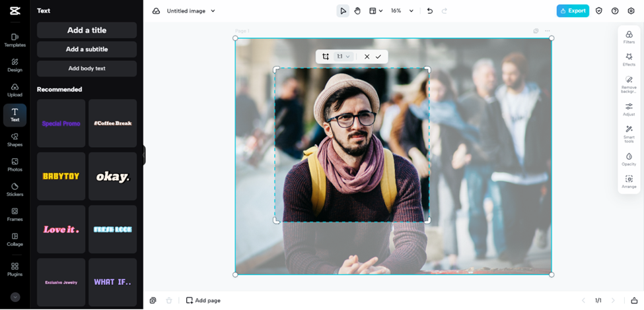Choose the Special Promo text style
Viewport: 644px width, 310px height.
61,123
